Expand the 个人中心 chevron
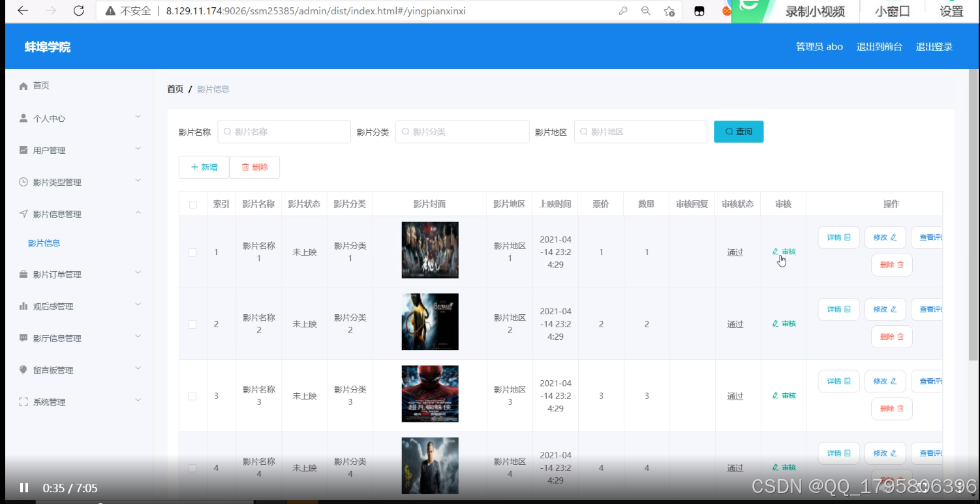The image size is (980, 504). tap(138, 117)
